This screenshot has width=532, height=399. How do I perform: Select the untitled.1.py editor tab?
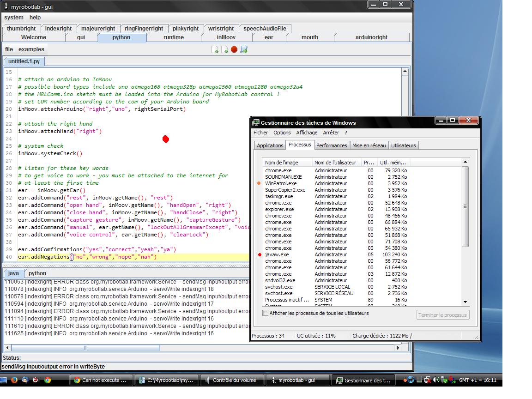[x=24, y=61]
